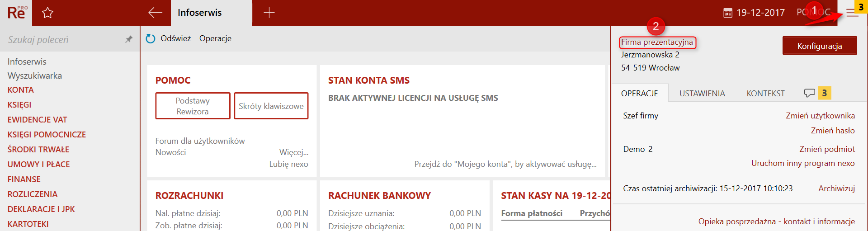Expand the KSIĘGI POMOCNICZE section
This screenshot has width=868, height=231.
[x=47, y=135]
